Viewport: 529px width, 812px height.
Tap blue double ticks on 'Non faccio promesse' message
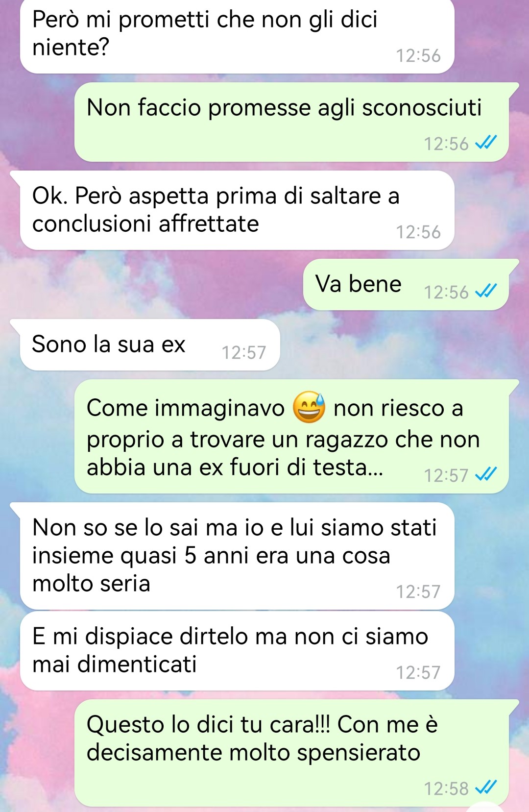pyautogui.click(x=486, y=143)
